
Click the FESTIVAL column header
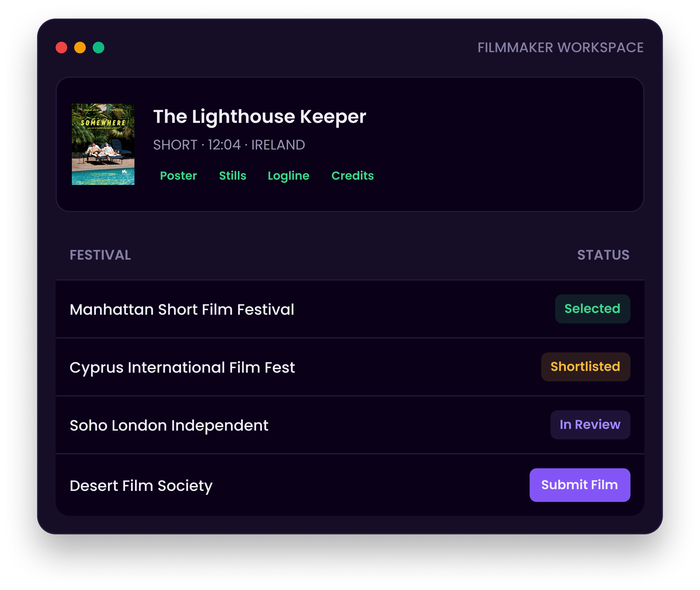coord(100,255)
